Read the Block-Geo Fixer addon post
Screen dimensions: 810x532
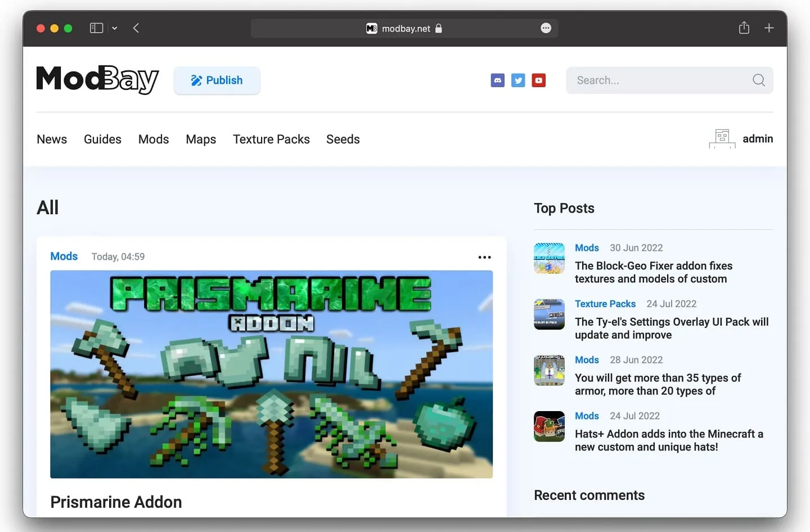(x=654, y=272)
